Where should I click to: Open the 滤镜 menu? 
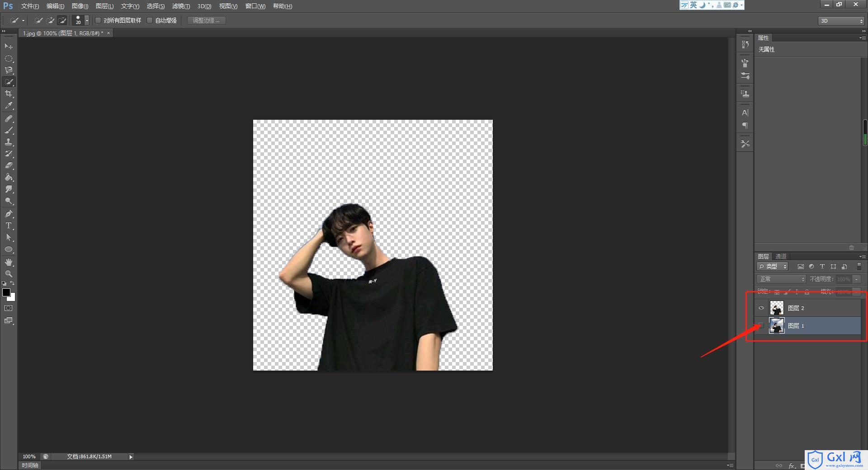(x=181, y=6)
